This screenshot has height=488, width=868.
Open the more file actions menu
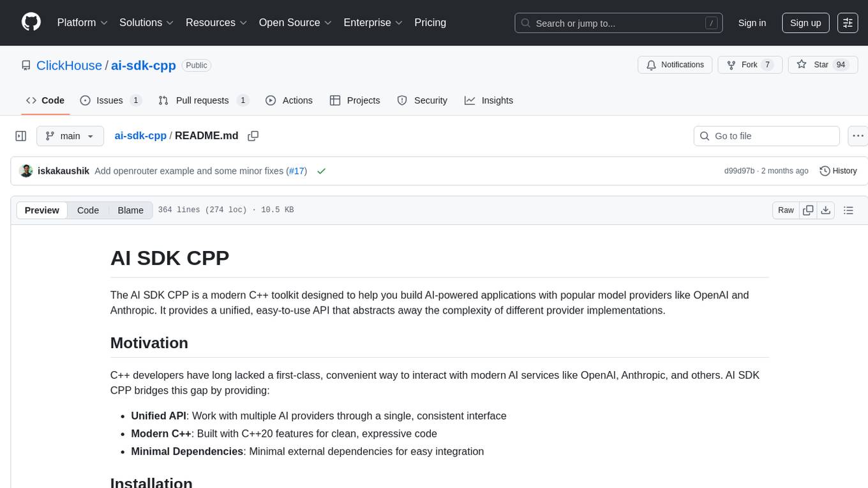858,136
